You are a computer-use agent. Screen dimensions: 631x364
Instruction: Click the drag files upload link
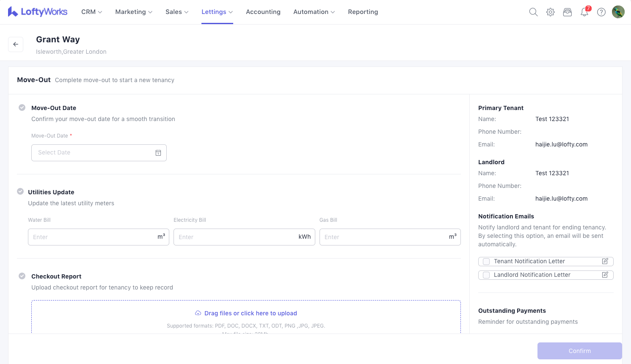coord(250,313)
